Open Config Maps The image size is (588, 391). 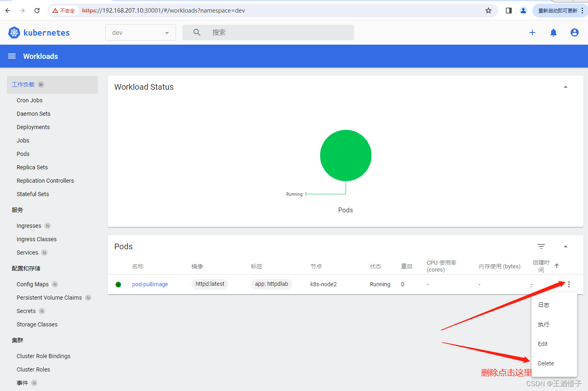point(33,284)
